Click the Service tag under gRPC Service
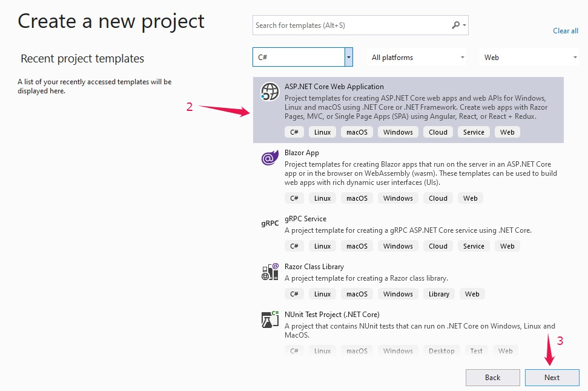 [474, 246]
